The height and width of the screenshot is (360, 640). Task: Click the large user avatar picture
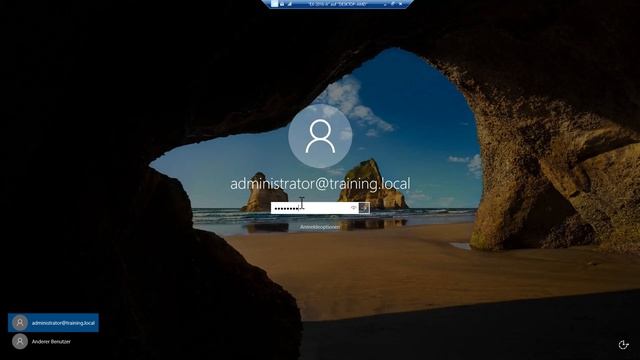[320, 136]
